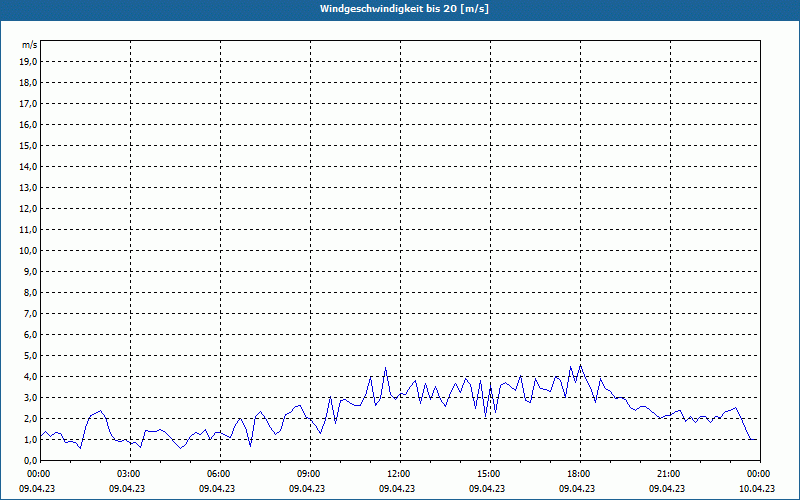Select the 15:00 time axis label
The height and width of the screenshot is (500, 800).
[489, 474]
